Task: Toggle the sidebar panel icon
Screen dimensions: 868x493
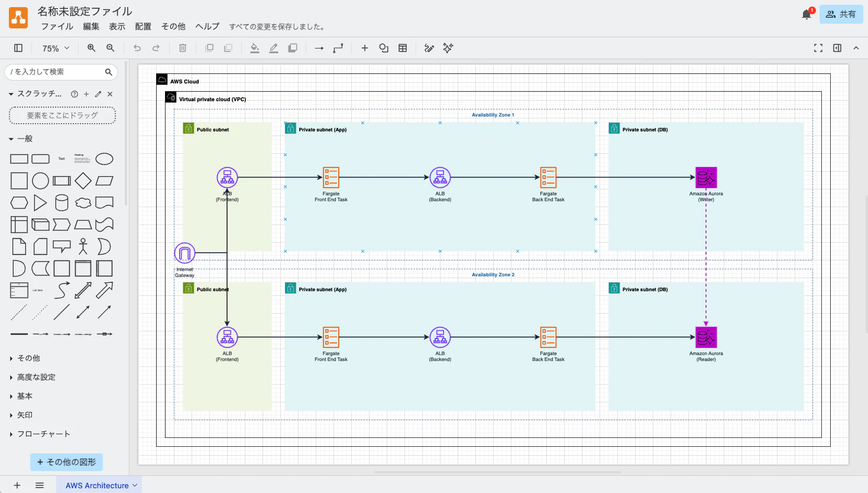Action: coord(18,48)
